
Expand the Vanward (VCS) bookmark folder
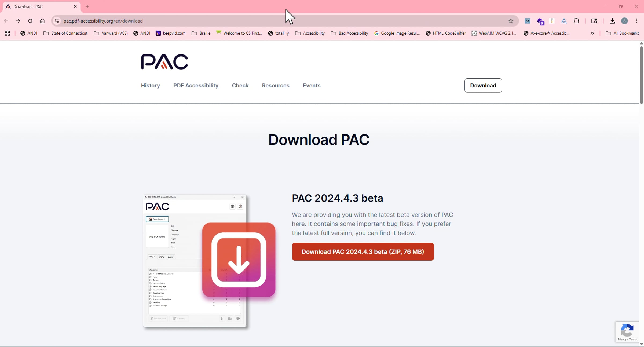111,33
